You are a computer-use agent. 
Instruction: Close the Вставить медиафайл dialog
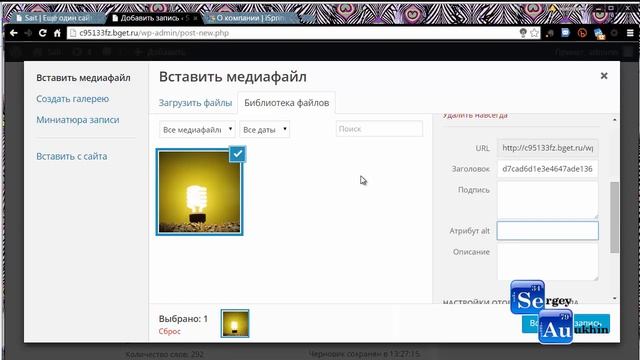604,76
